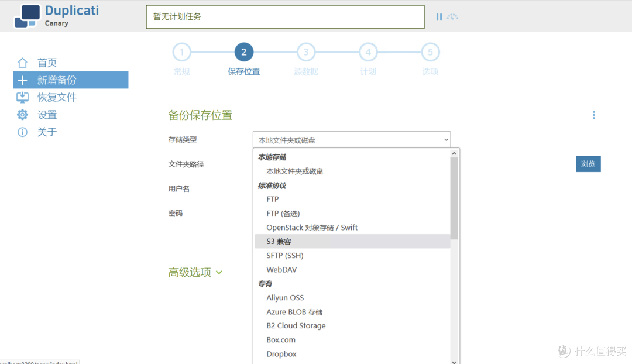Image resolution: width=632 pixels, height=364 pixels.
Task: Choose 本地文件夹或磁盘 from the list
Action: tap(353, 171)
